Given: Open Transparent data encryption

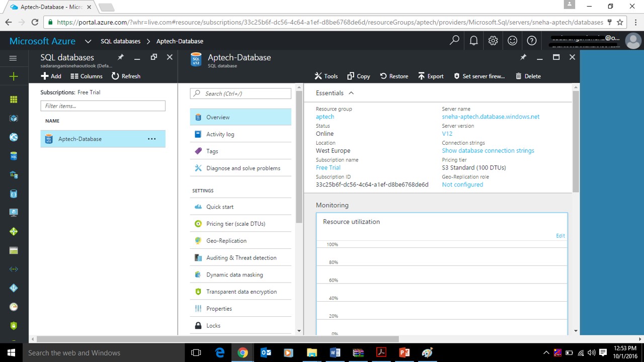Looking at the screenshot, I should click(240, 292).
